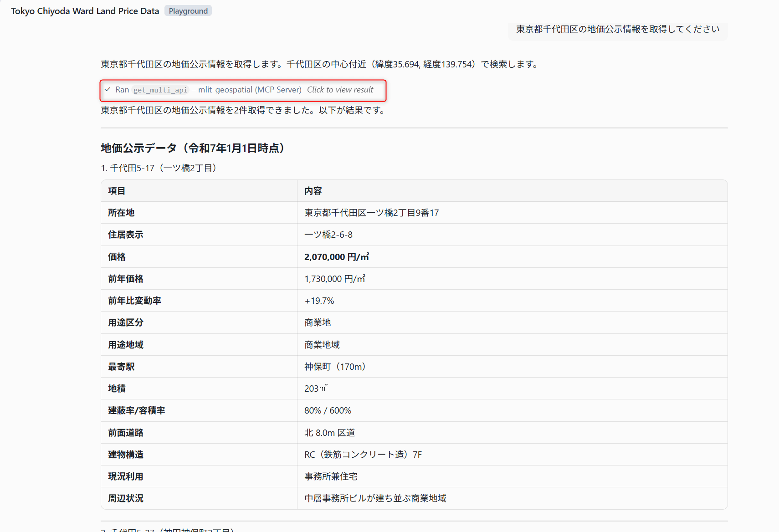Click the intro sentence mentioning 緯度35.694, 経度139.754
This screenshot has width=779, height=532.
pyautogui.click(x=321, y=64)
